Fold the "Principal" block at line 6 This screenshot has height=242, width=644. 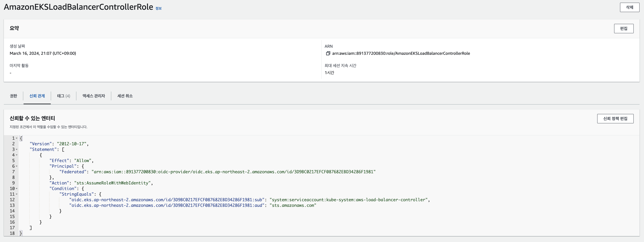click(17, 166)
